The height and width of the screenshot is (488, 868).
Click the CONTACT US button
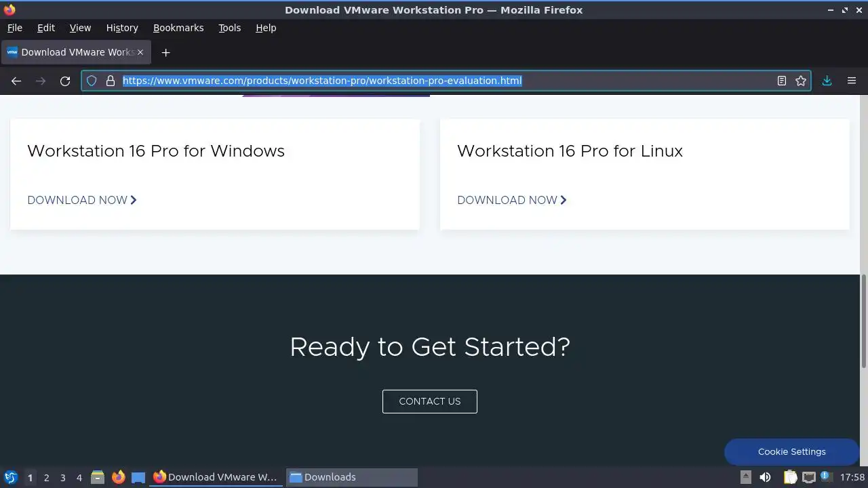(x=430, y=401)
